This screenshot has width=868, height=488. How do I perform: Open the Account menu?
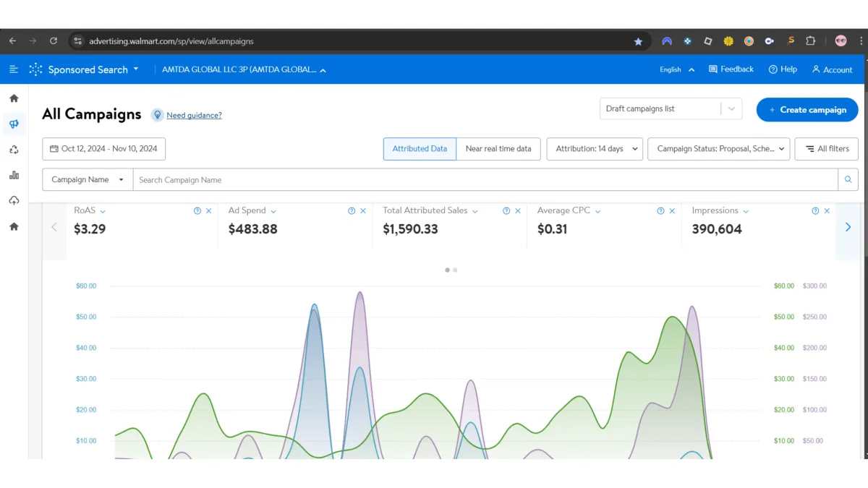coord(832,69)
